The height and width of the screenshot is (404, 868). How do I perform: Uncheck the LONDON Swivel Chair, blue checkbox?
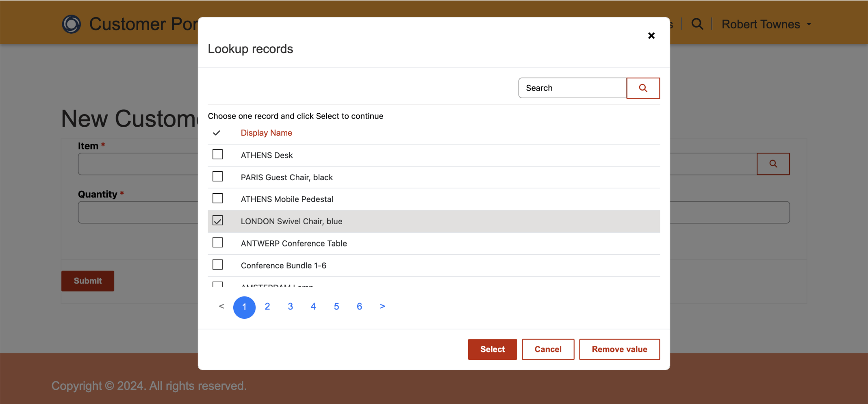(x=217, y=221)
